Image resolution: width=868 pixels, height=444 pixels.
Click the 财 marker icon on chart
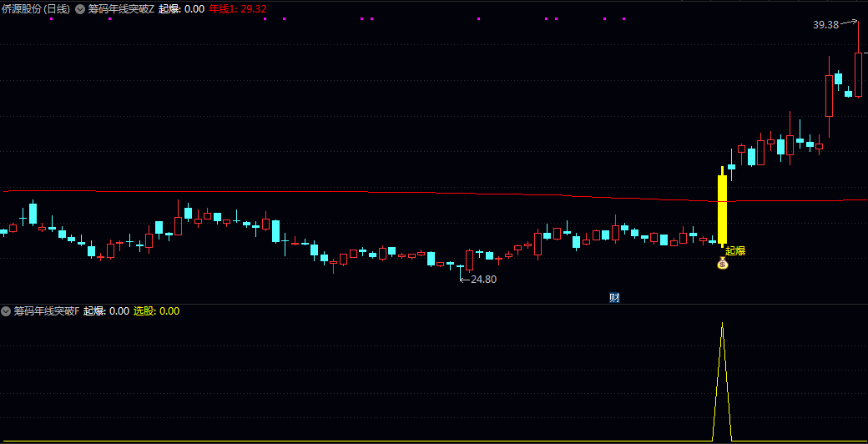pos(614,298)
